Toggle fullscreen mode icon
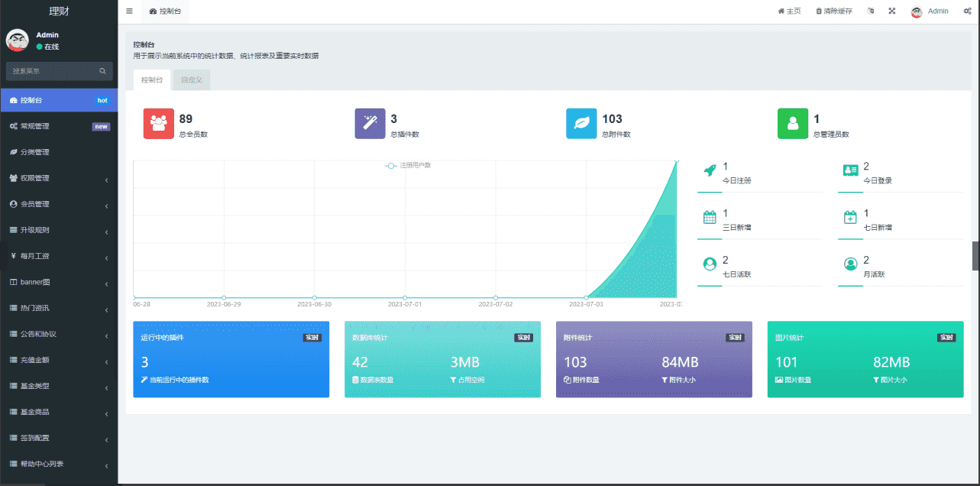Screen dimensions: 980x486 (x=892, y=11)
